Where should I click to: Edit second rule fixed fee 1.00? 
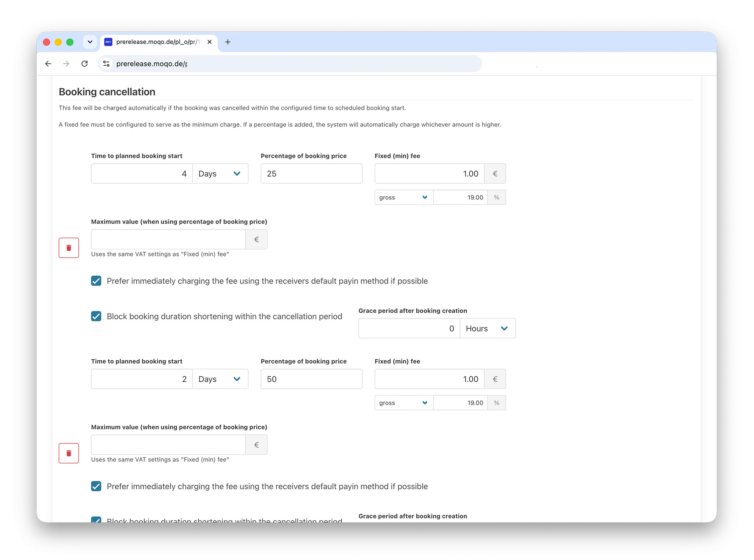[429, 379]
